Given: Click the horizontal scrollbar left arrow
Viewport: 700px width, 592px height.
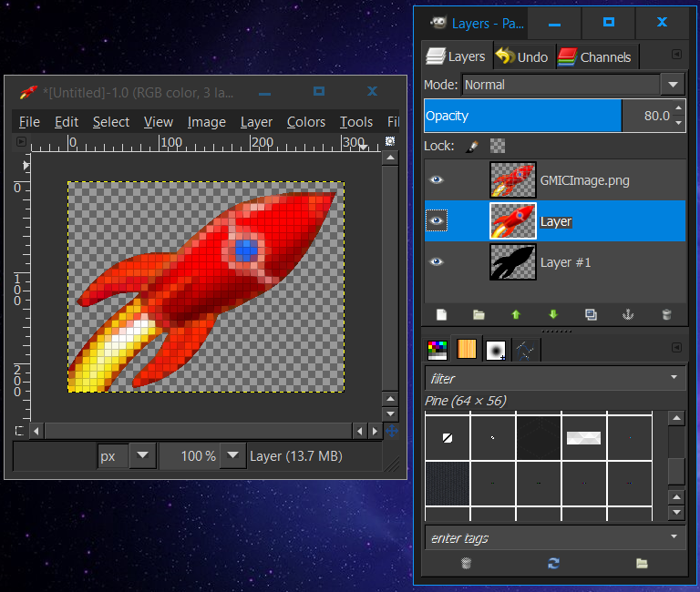Looking at the screenshot, I should pyautogui.click(x=36, y=431).
